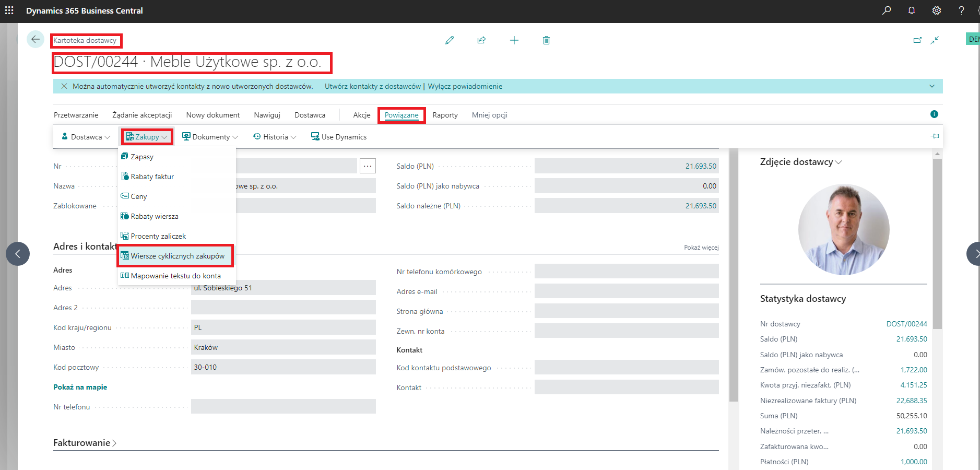Screen dimensions: 980x470
Task: Open DOST/00244 link in statistics
Action: coord(906,324)
